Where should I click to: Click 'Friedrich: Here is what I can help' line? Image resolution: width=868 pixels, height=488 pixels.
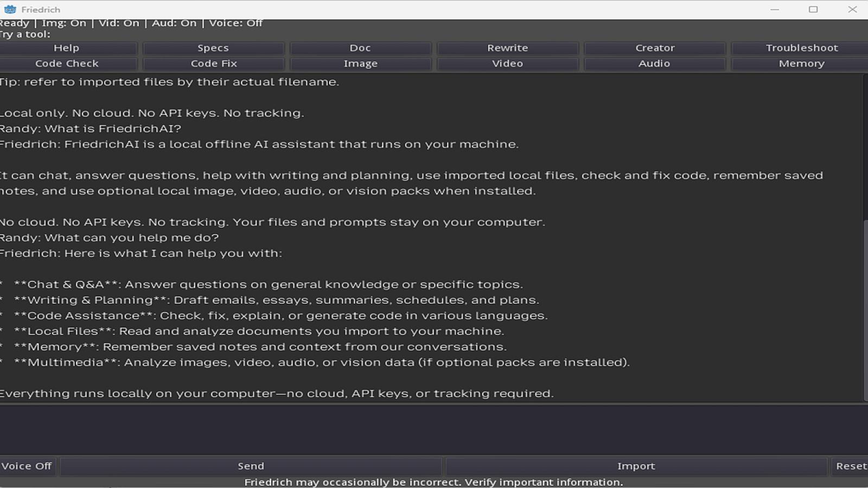(x=141, y=253)
